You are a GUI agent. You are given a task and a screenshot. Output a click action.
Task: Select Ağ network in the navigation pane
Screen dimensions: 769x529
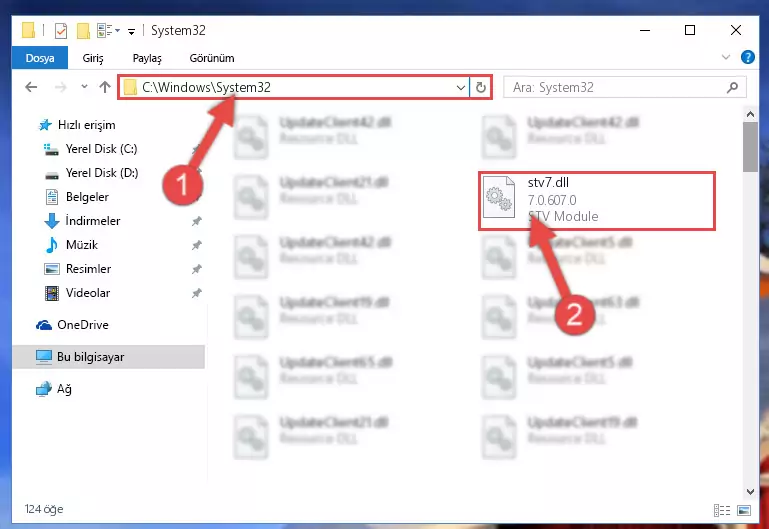coord(53,389)
